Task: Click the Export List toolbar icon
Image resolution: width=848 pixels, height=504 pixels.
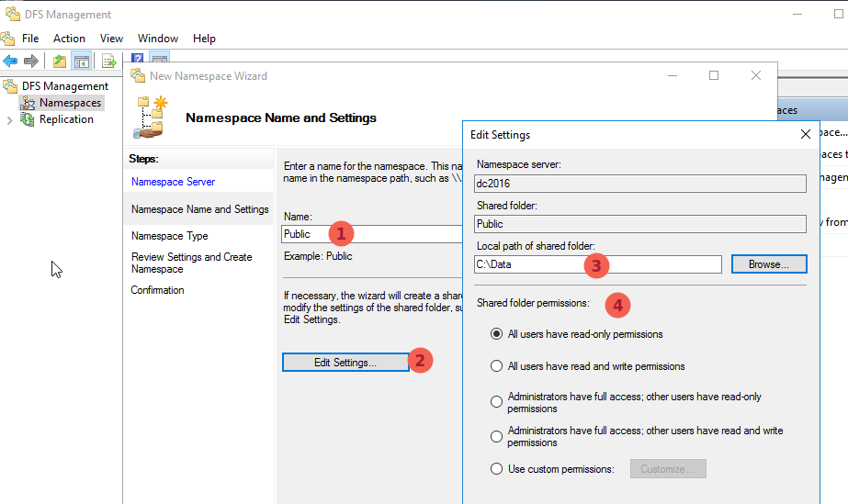Action: (108, 61)
